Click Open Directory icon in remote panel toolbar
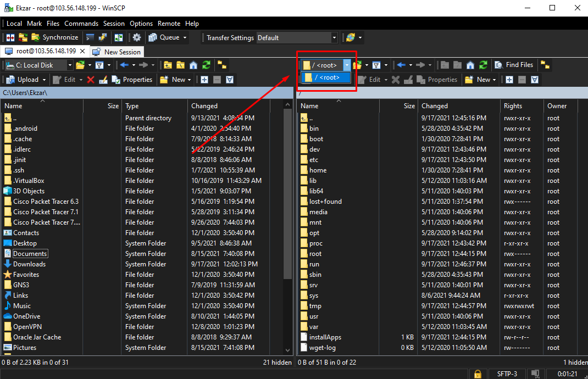The image size is (588, 379). click(x=357, y=65)
